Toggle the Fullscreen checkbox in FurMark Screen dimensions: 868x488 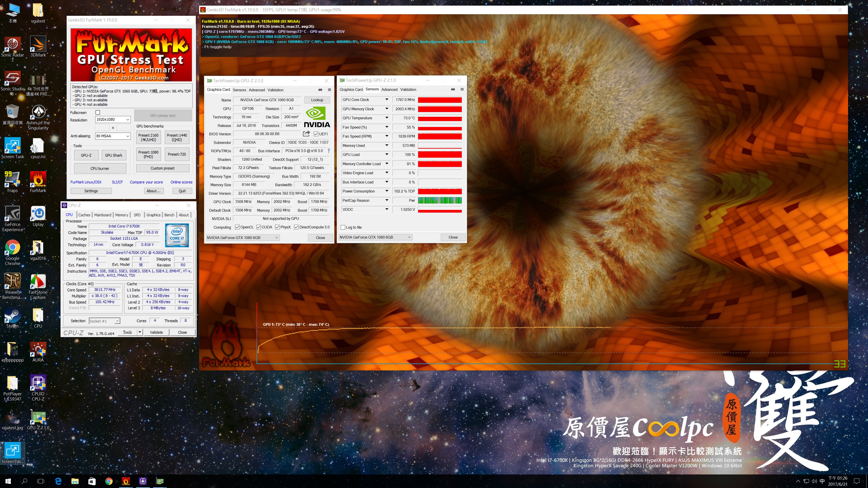coord(98,113)
